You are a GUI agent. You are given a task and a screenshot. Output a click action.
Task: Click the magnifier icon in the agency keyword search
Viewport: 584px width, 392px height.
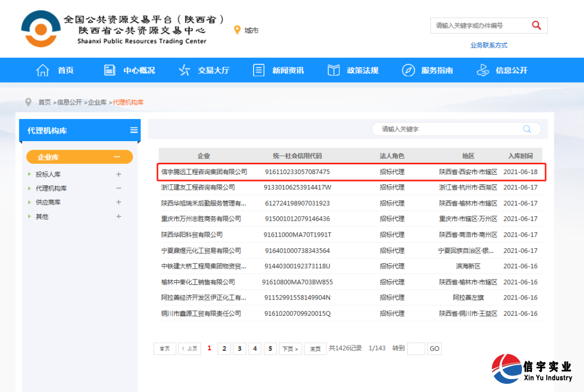[x=526, y=129]
